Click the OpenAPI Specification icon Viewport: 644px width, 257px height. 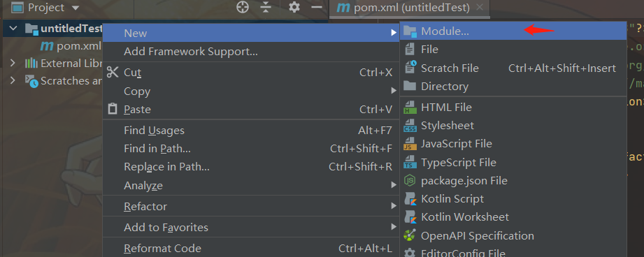(410, 235)
